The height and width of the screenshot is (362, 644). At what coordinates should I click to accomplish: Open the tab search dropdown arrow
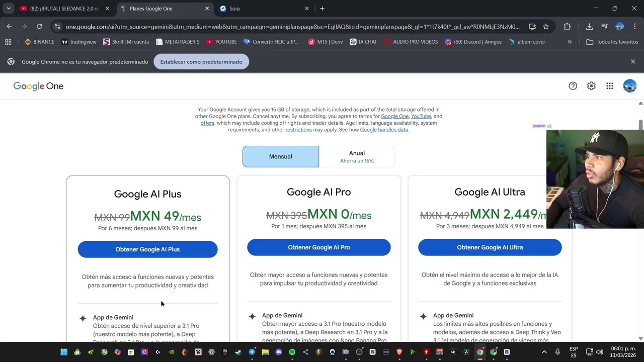[9, 9]
